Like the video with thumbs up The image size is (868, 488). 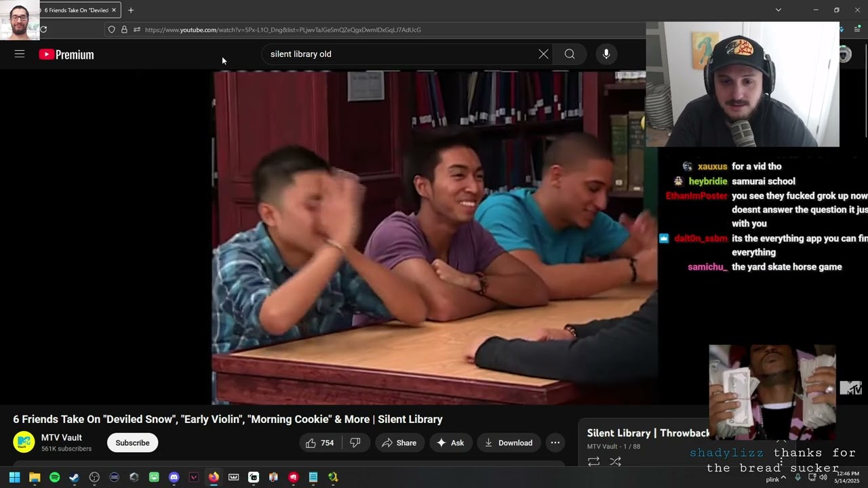319,443
